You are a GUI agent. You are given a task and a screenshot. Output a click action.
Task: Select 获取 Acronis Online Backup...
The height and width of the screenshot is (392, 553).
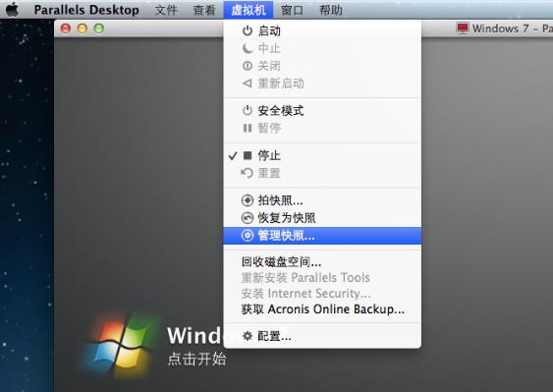322,309
